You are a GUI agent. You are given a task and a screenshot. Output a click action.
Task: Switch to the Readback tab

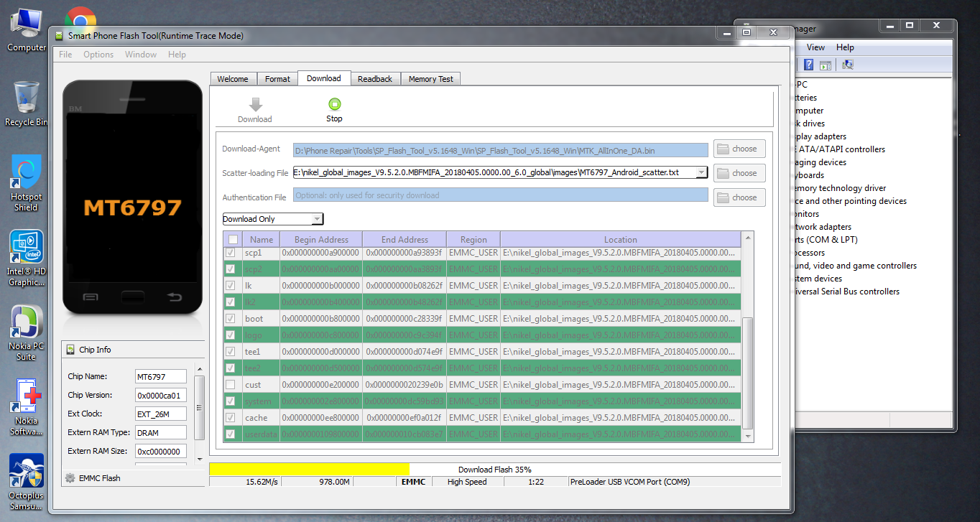[x=375, y=79]
